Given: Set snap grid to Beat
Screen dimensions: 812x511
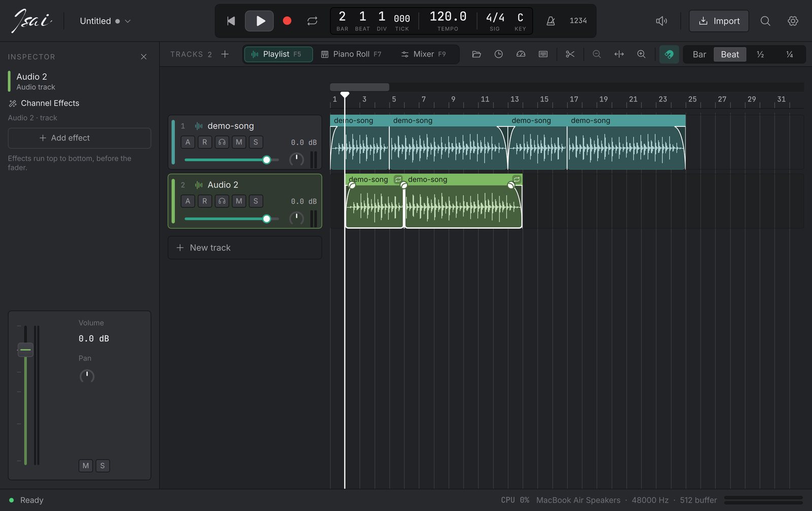Looking at the screenshot, I should (730, 54).
